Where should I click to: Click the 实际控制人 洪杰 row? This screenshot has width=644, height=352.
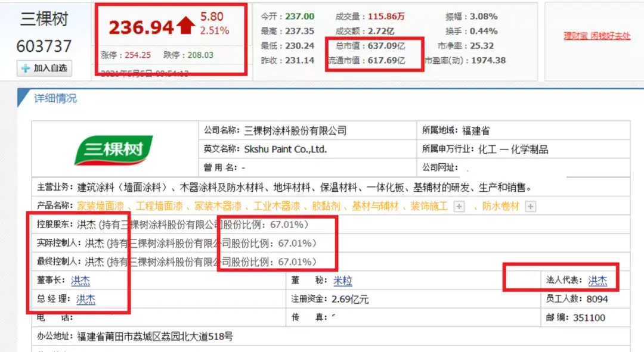pyautogui.click(x=331, y=243)
